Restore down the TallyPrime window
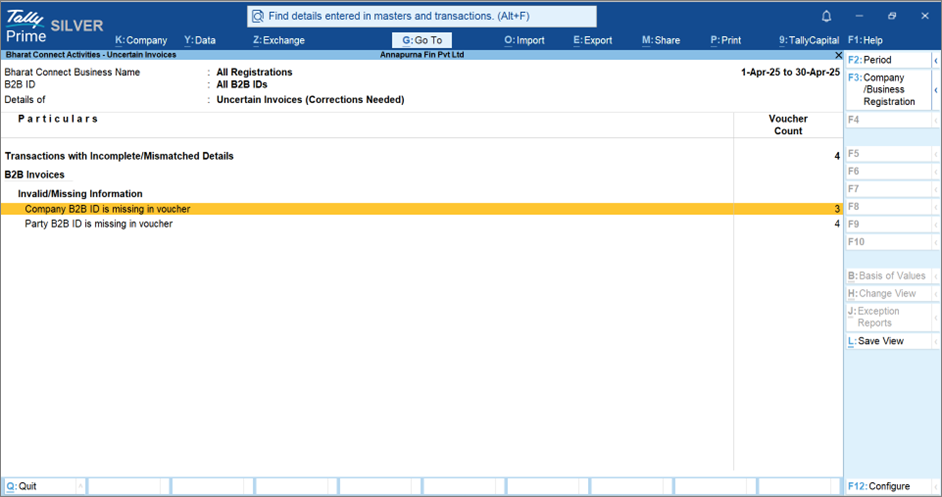The image size is (942, 497). pos(892,16)
